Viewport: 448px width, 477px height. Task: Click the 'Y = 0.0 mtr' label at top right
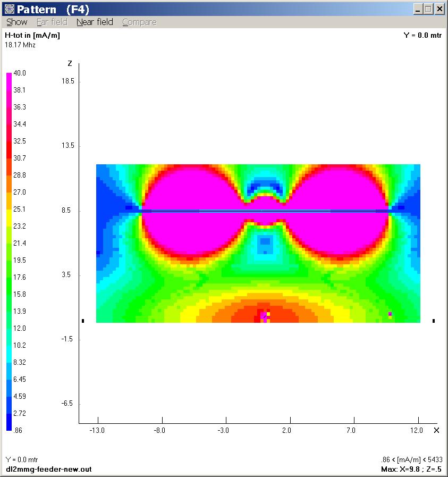[x=422, y=35]
